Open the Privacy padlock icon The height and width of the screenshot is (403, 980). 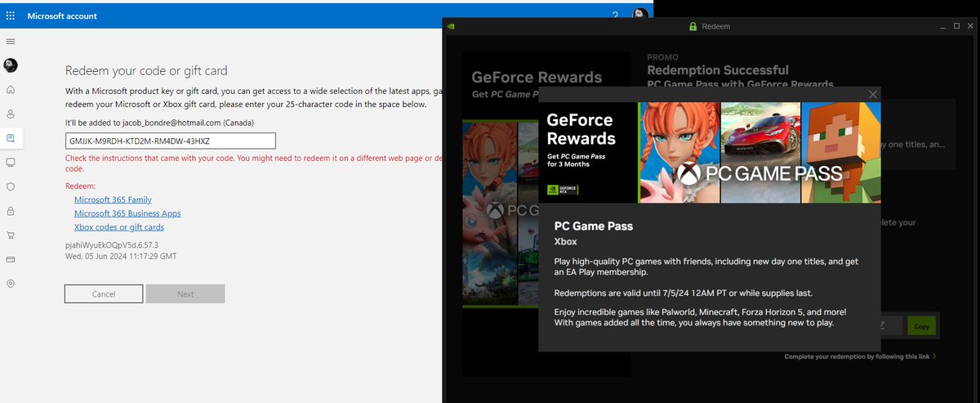click(11, 211)
